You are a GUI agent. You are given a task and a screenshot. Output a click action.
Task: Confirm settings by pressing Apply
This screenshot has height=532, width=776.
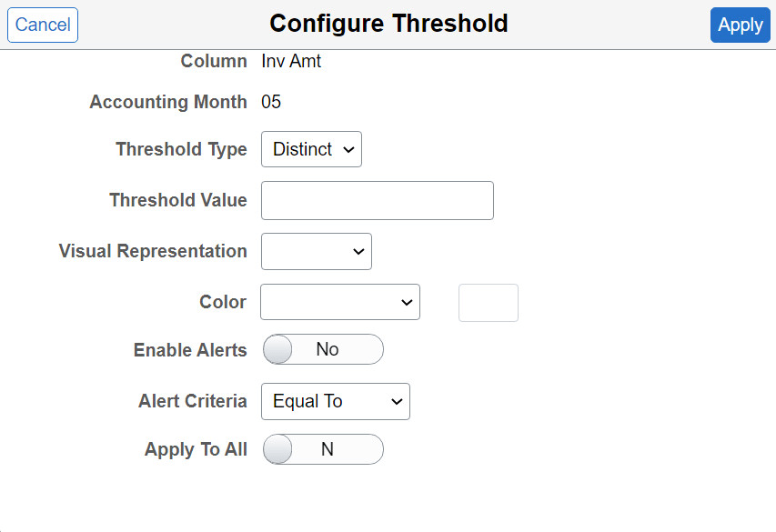(740, 25)
